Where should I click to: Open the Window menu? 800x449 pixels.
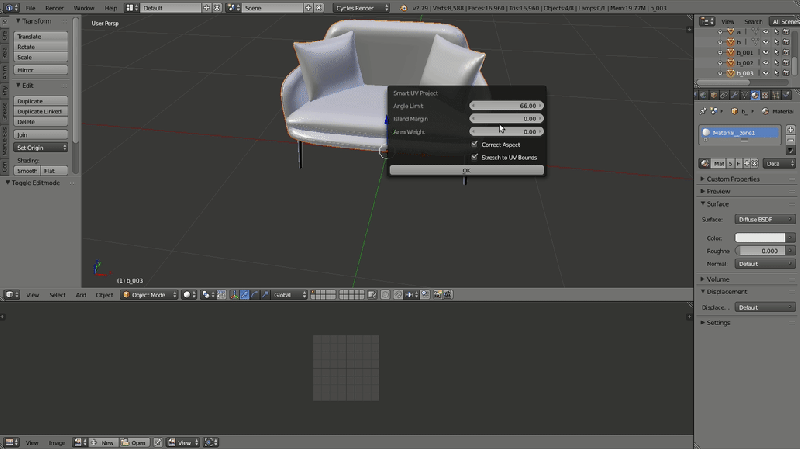84,8
